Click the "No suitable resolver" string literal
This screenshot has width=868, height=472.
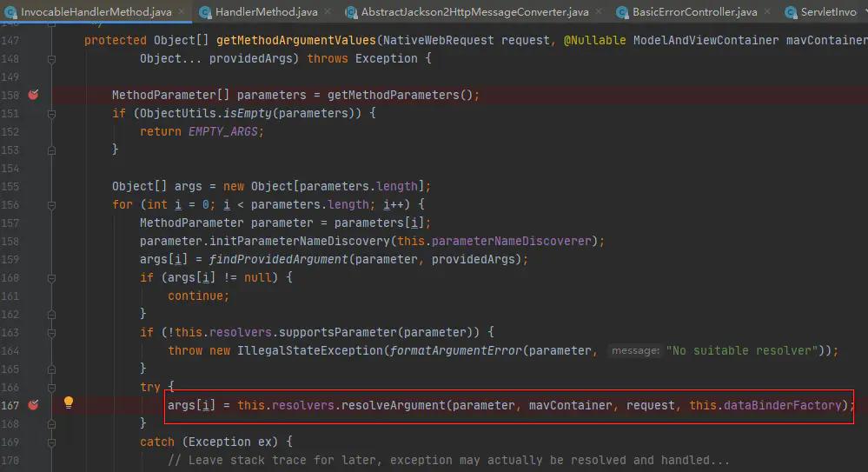pos(742,350)
